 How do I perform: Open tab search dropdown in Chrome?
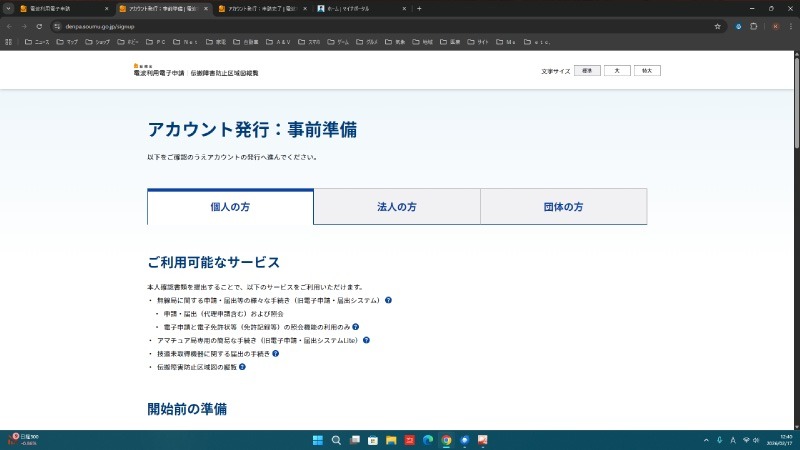[x=9, y=8]
